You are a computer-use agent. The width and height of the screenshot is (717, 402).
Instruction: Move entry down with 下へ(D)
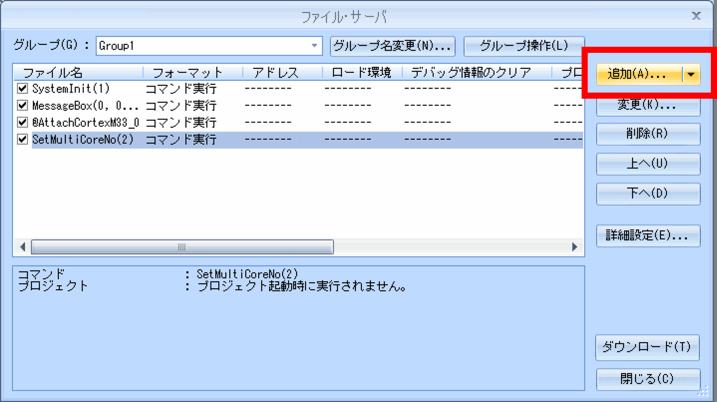tap(647, 193)
